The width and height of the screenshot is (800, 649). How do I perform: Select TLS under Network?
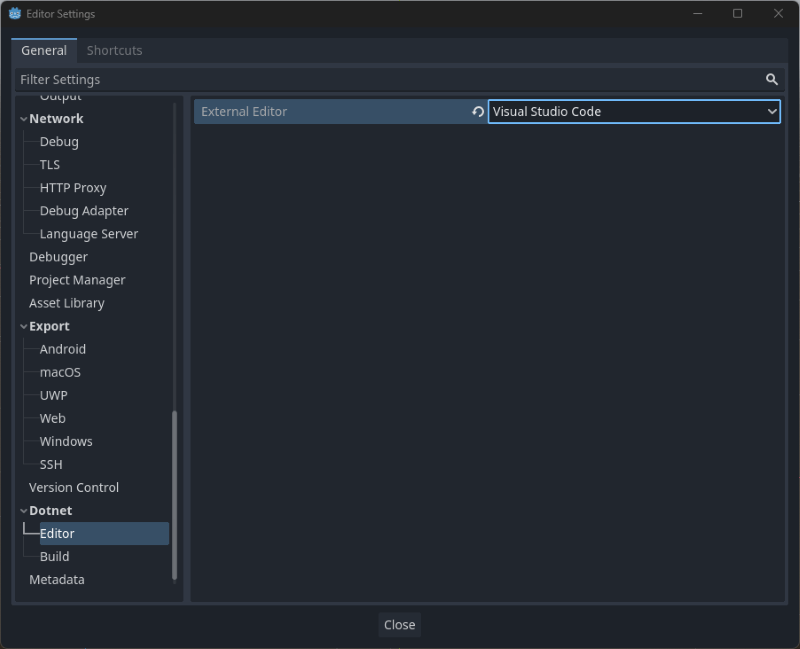50,164
